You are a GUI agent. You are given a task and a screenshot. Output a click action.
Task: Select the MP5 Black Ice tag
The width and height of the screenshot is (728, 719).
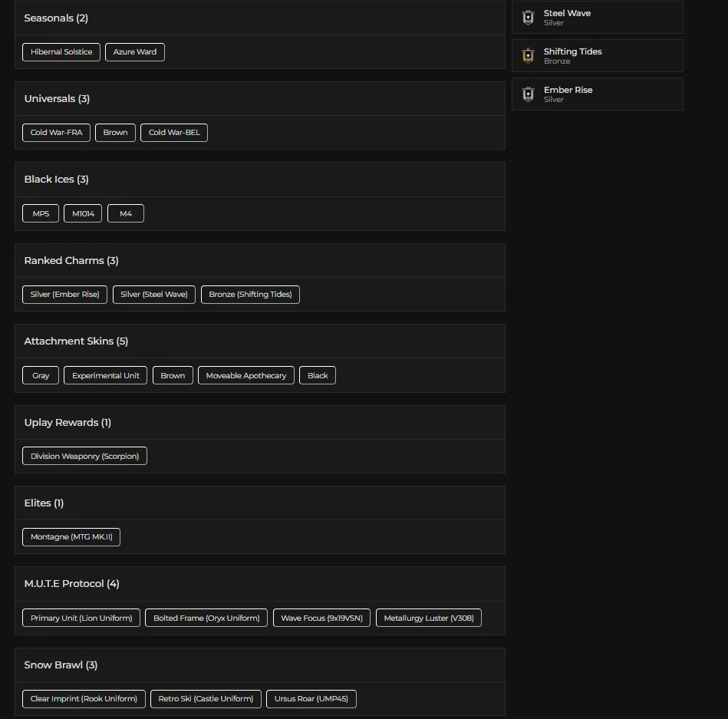coord(41,214)
